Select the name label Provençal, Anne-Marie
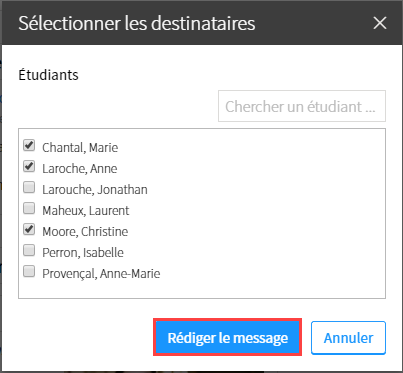The width and height of the screenshot is (403, 373). click(x=101, y=273)
